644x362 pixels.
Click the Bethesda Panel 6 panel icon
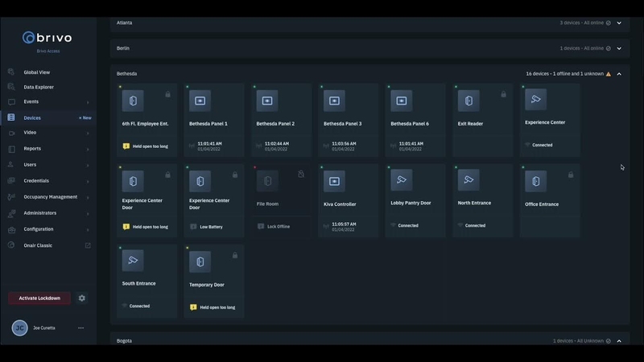pos(401,101)
